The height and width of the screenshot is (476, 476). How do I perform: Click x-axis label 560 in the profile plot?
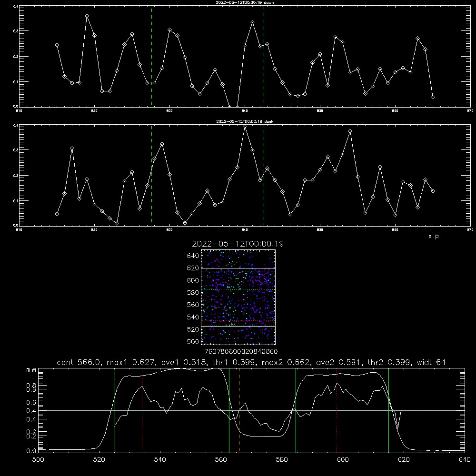(x=221, y=460)
